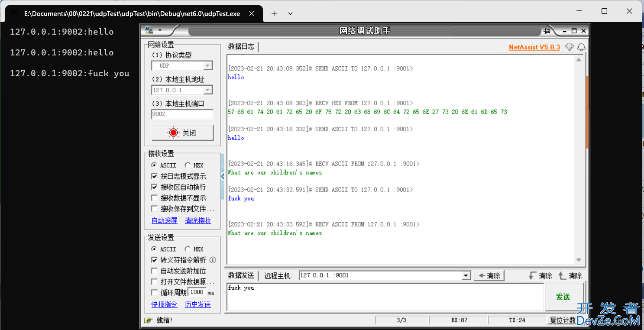Viewport: 644px width, 330px height.
Task: Click the info icon beside 转义符指令解析
Action: 213,260
